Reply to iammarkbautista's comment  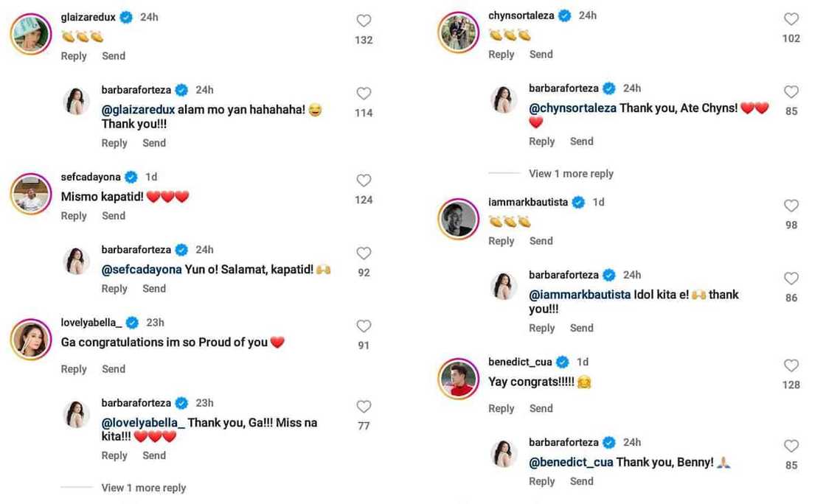coord(502,241)
